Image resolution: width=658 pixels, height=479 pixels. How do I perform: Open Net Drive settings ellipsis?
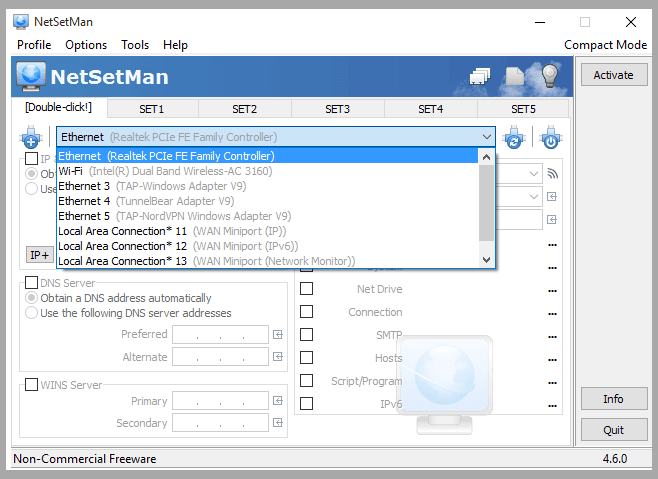[552, 291]
